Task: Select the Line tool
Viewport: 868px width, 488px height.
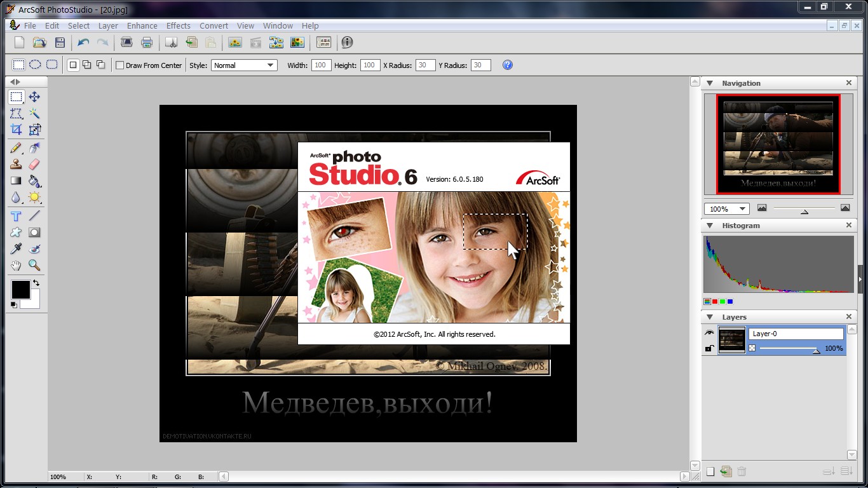Action: coord(34,215)
